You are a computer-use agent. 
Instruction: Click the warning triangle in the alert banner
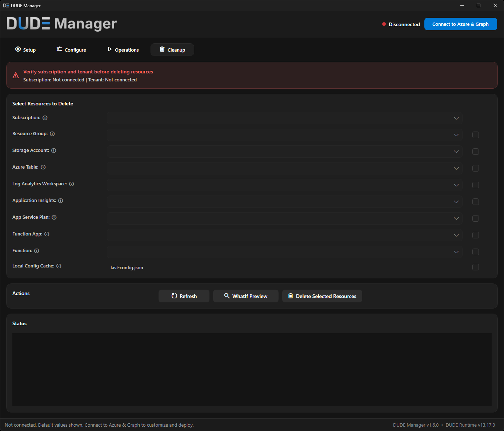[16, 75]
